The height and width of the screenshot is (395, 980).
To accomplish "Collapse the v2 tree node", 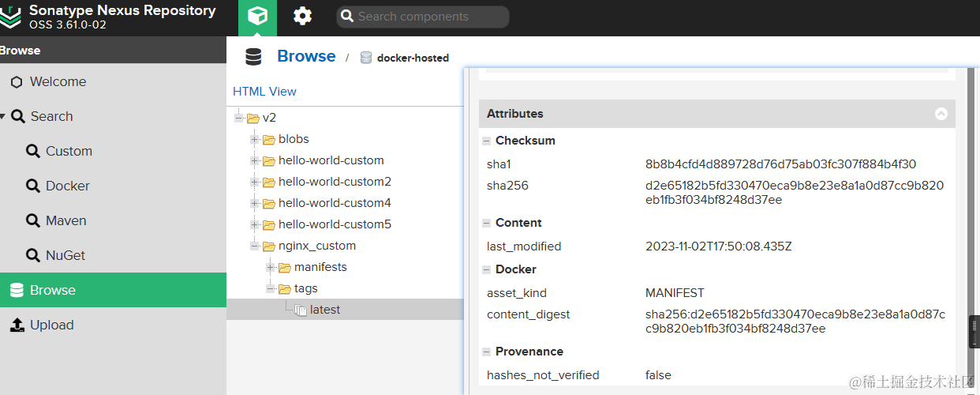I will (x=239, y=118).
